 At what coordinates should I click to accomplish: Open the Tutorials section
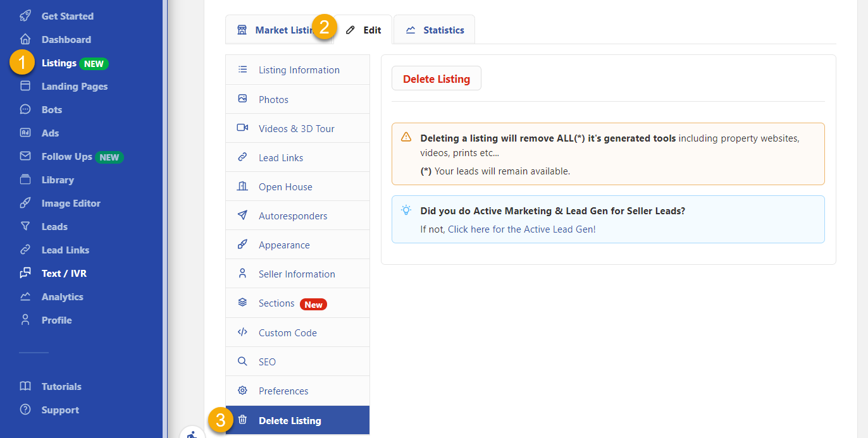coord(61,386)
